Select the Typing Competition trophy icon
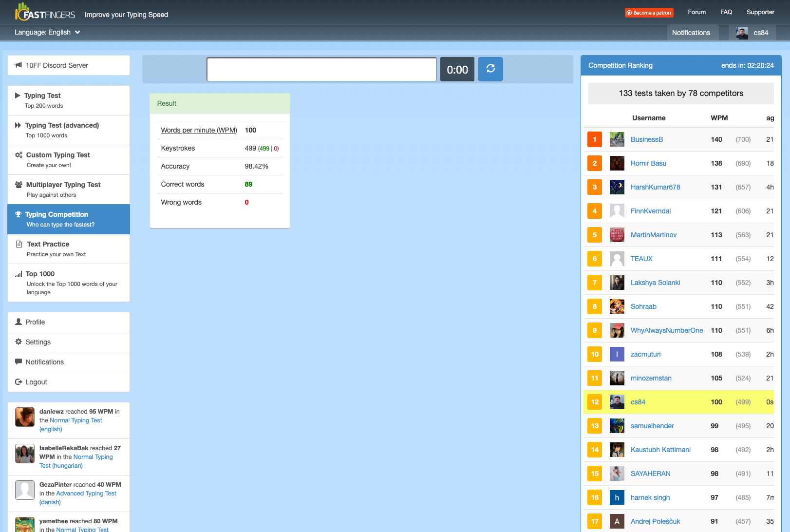The width and height of the screenshot is (790, 532). 19,214
